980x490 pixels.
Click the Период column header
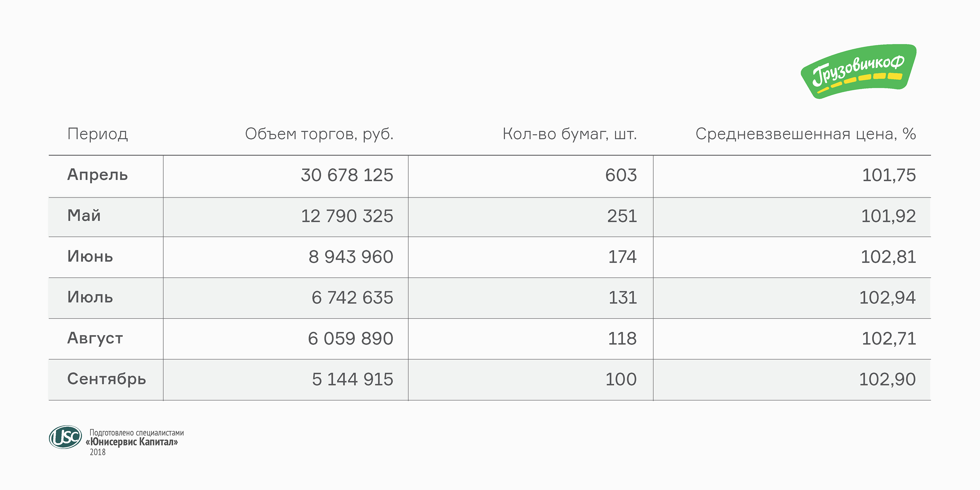coord(97,134)
